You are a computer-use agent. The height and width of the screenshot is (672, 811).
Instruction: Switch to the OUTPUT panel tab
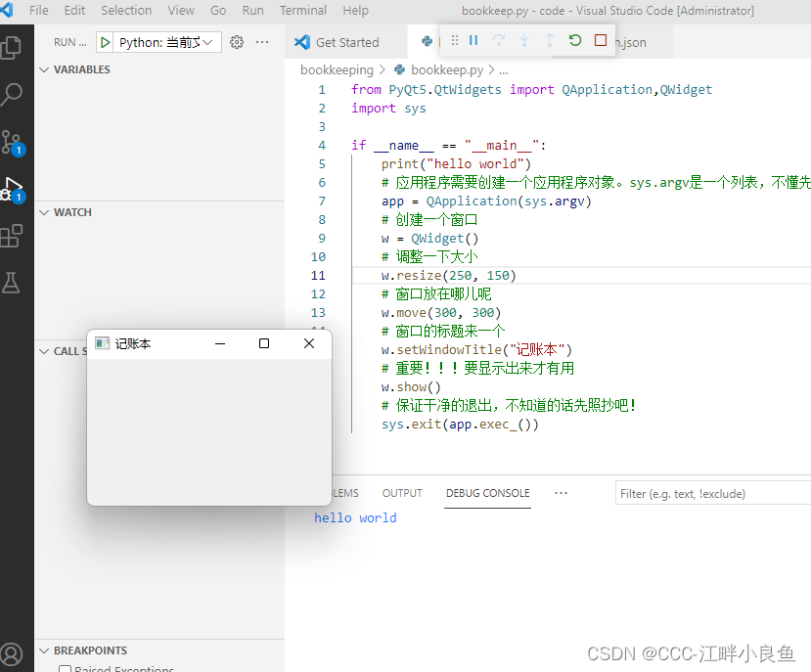(x=402, y=494)
